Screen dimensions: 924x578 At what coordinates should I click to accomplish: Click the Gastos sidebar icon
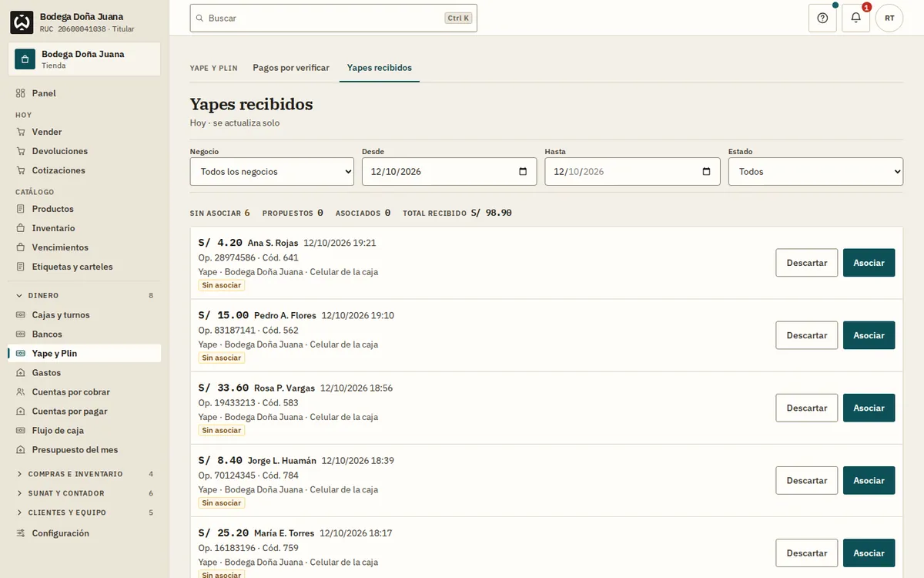[21, 373]
